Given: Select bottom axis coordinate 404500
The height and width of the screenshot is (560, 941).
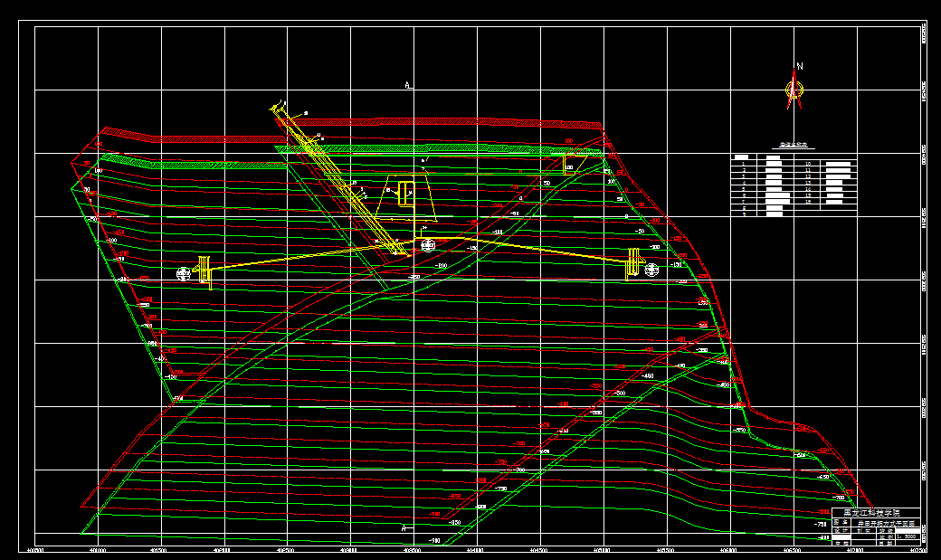Looking at the screenshot, I should tap(539, 550).
